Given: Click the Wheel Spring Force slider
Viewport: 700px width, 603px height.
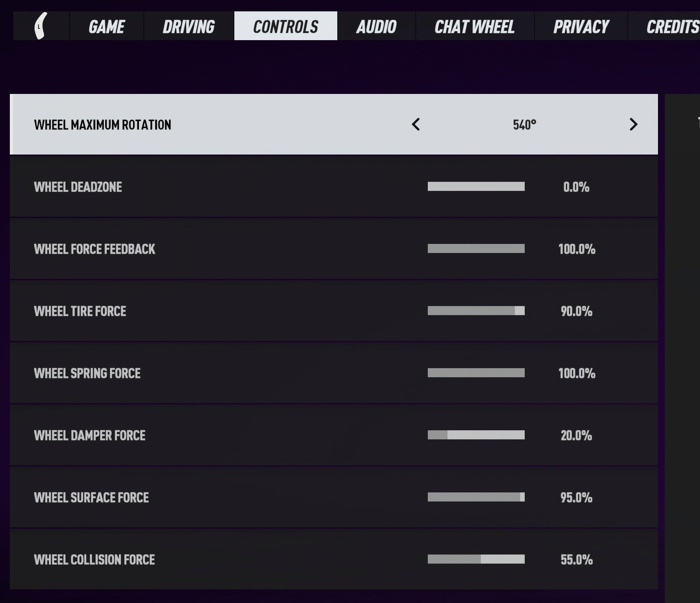Looking at the screenshot, I should (476, 373).
